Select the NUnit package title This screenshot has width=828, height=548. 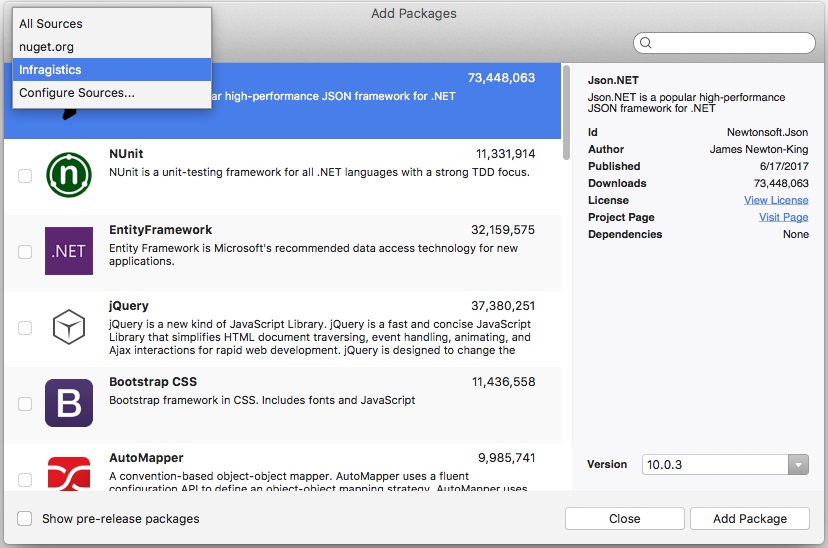tap(126, 154)
